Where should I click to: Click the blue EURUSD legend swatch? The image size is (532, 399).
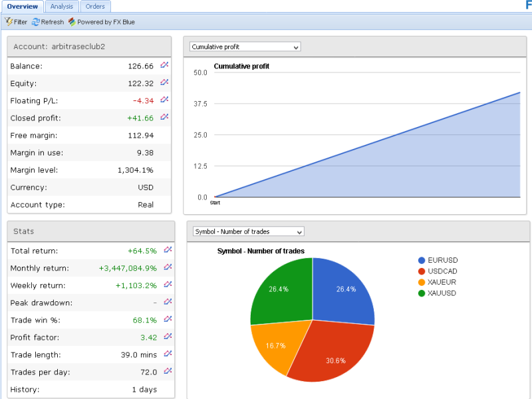point(422,261)
